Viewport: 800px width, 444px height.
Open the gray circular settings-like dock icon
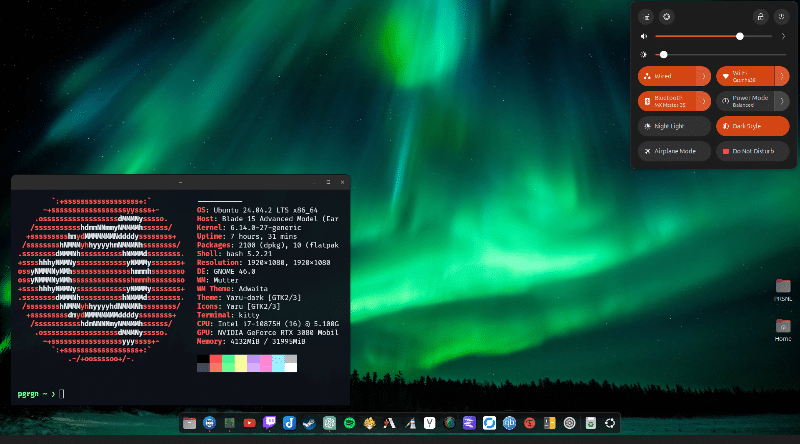569,423
